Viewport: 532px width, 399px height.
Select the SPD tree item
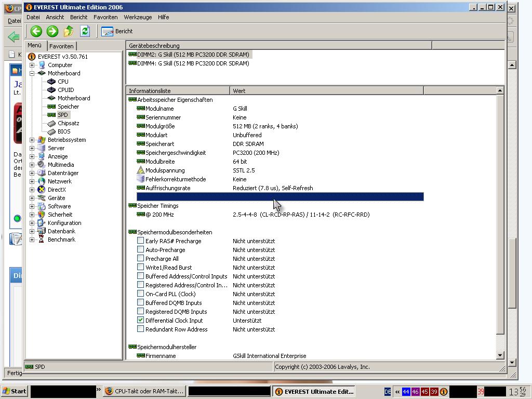point(63,115)
